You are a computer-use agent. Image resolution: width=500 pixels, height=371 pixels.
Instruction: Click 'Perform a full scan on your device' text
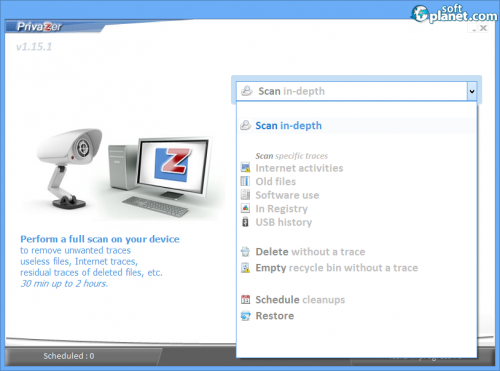pos(100,239)
